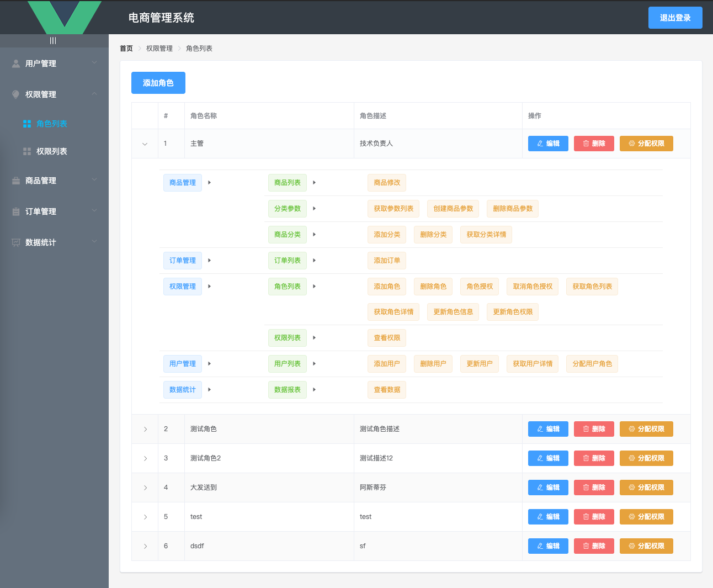Delete the 测试角色2 role
Screen dimensions: 713x588
tap(594, 458)
